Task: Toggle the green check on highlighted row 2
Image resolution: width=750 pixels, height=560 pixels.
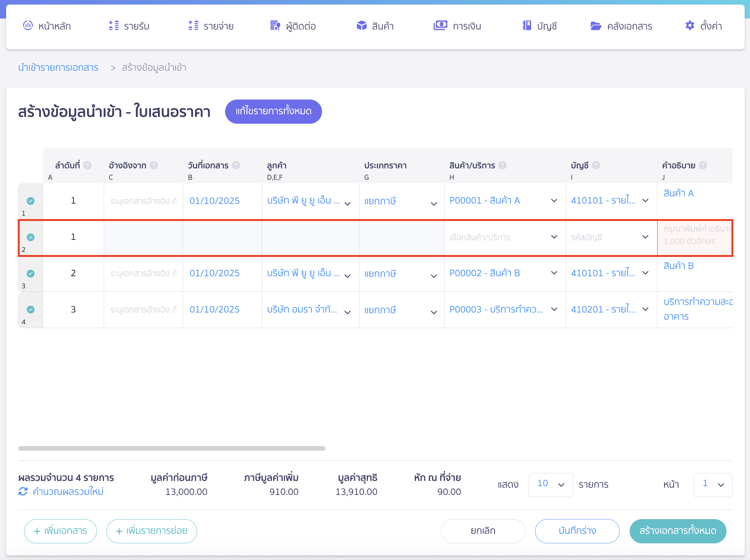Action: pyautogui.click(x=31, y=237)
